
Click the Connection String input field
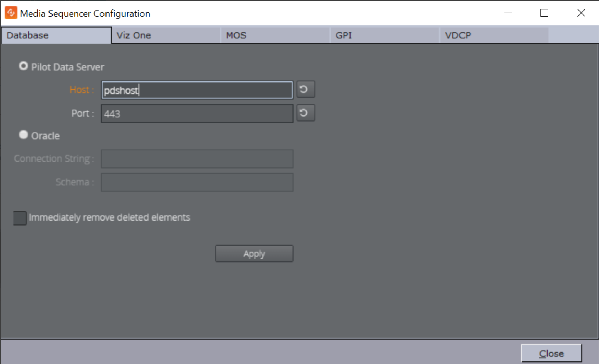[197, 159]
